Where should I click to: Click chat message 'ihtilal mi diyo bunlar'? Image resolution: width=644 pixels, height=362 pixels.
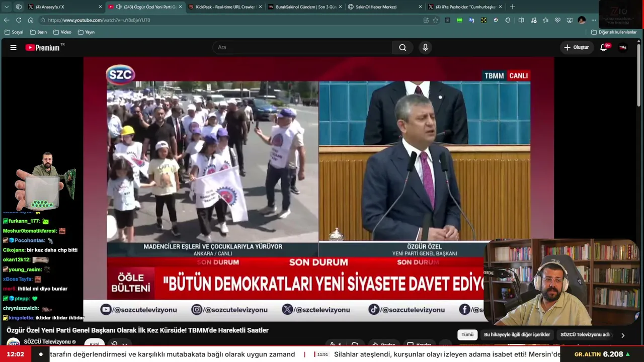point(42,289)
